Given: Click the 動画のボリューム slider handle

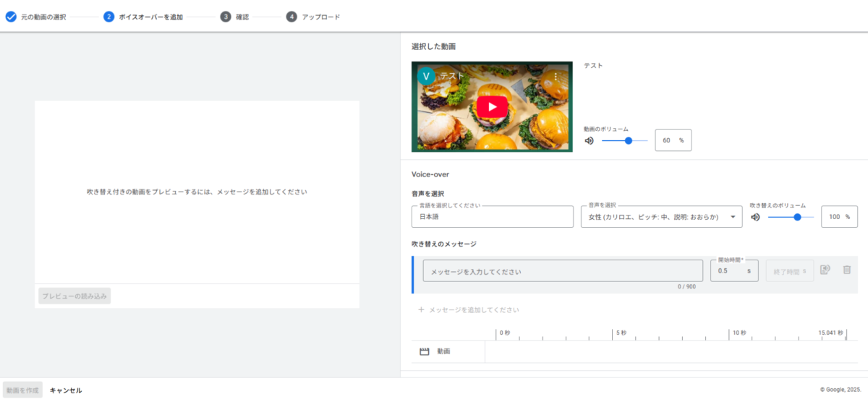Looking at the screenshot, I should (628, 141).
